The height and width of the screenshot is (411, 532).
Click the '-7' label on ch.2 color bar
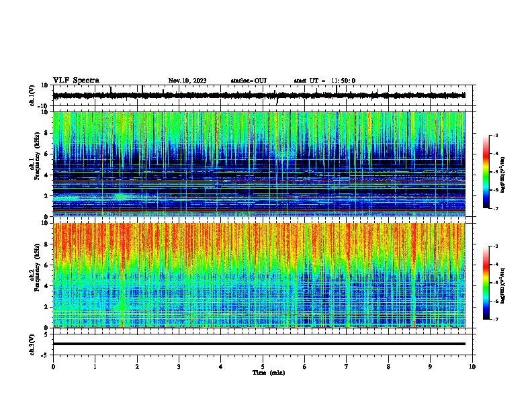495,319
